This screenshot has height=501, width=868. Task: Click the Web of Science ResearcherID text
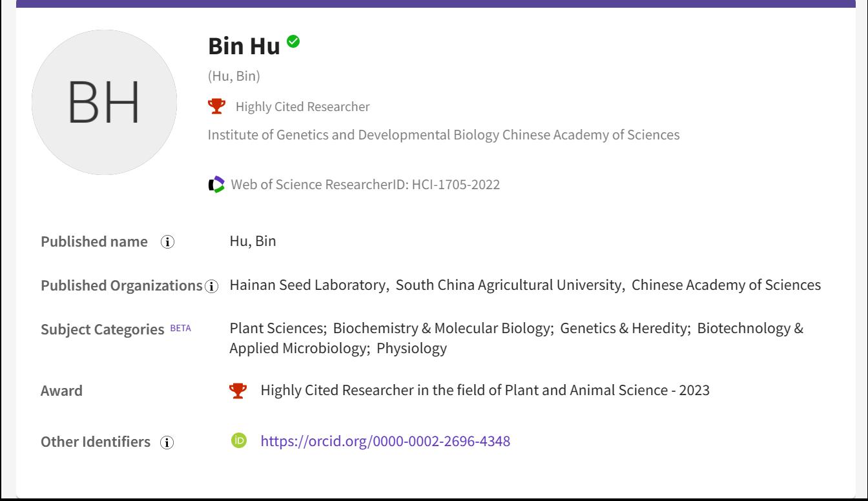365,185
